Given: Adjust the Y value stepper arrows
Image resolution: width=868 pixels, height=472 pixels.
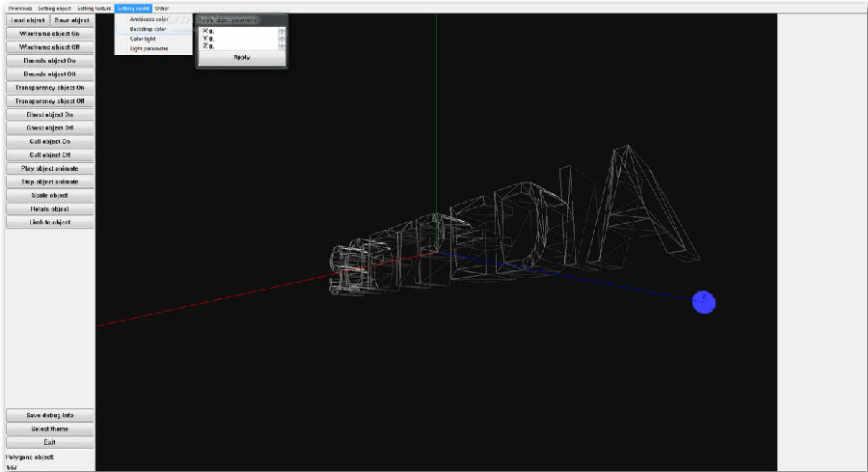Looking at the screenshot, I should click(x=282, y=39).
